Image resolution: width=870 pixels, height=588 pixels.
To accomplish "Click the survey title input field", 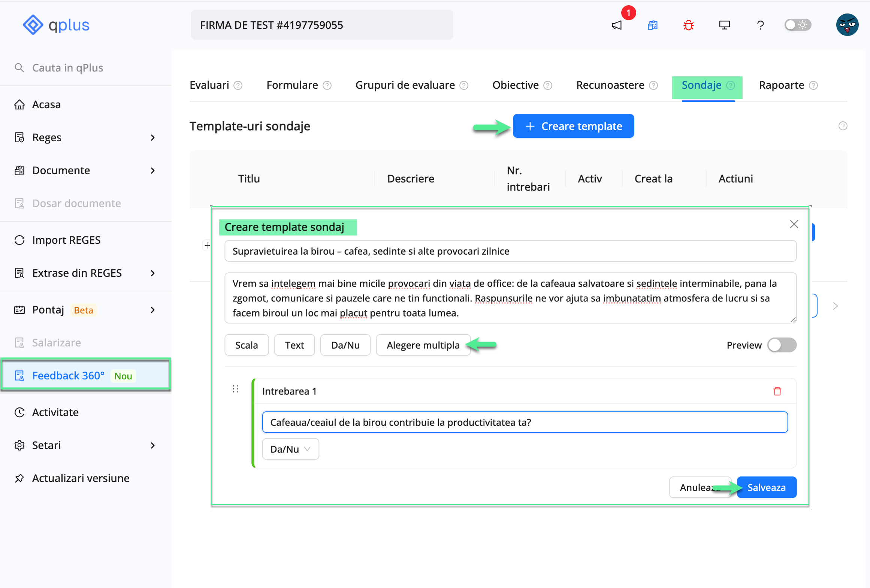I will (510, 251).
